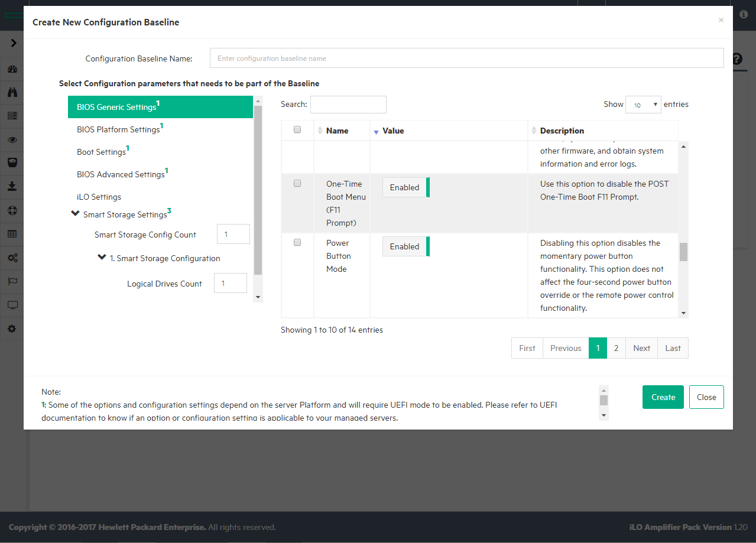Click the green Create button
This screenshot has width=756, height=543.
coord(663,397)
